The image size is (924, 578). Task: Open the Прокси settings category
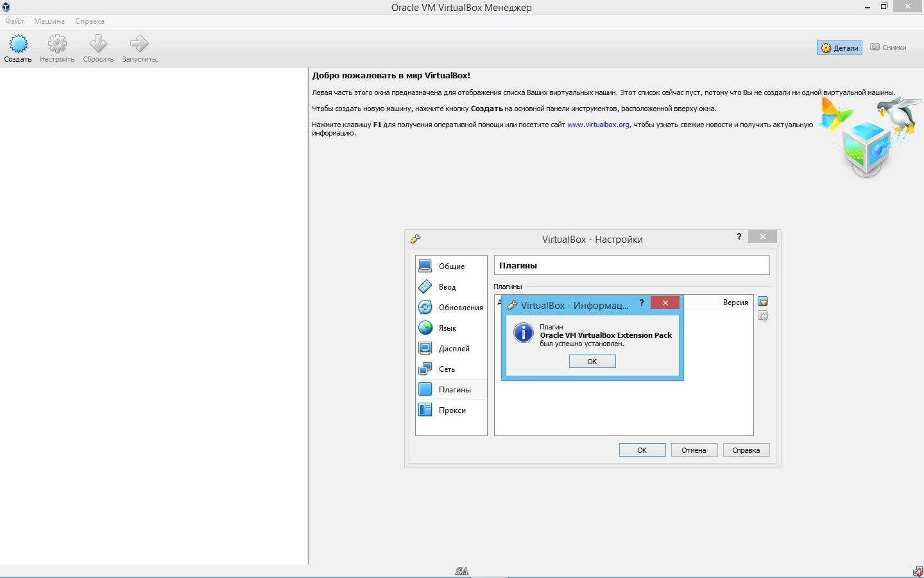point(451,410)
